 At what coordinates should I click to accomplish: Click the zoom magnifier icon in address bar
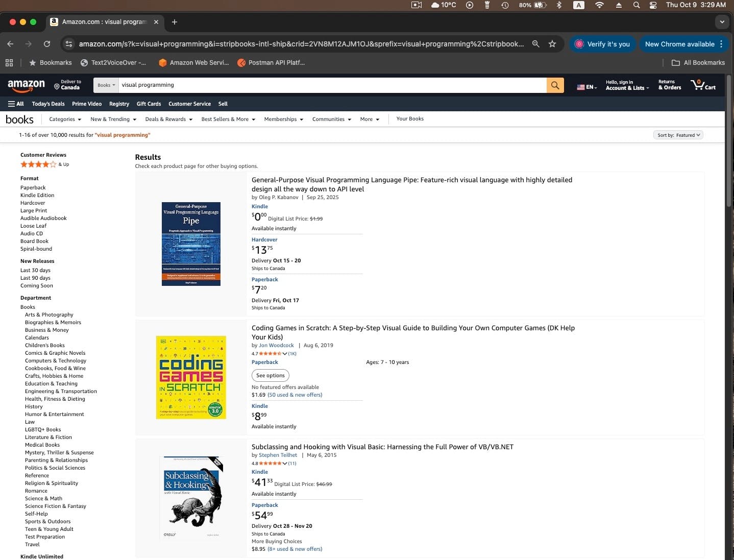click(535, 44)
